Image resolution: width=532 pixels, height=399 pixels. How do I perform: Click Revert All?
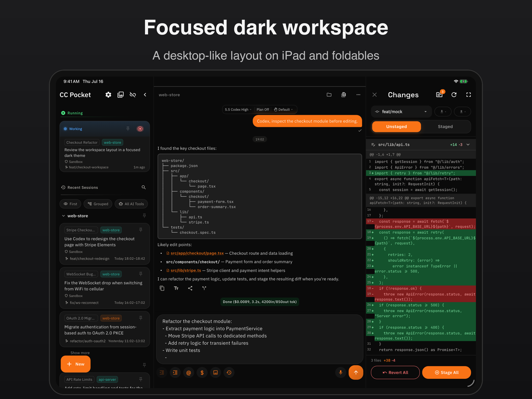tap(395, 372)
